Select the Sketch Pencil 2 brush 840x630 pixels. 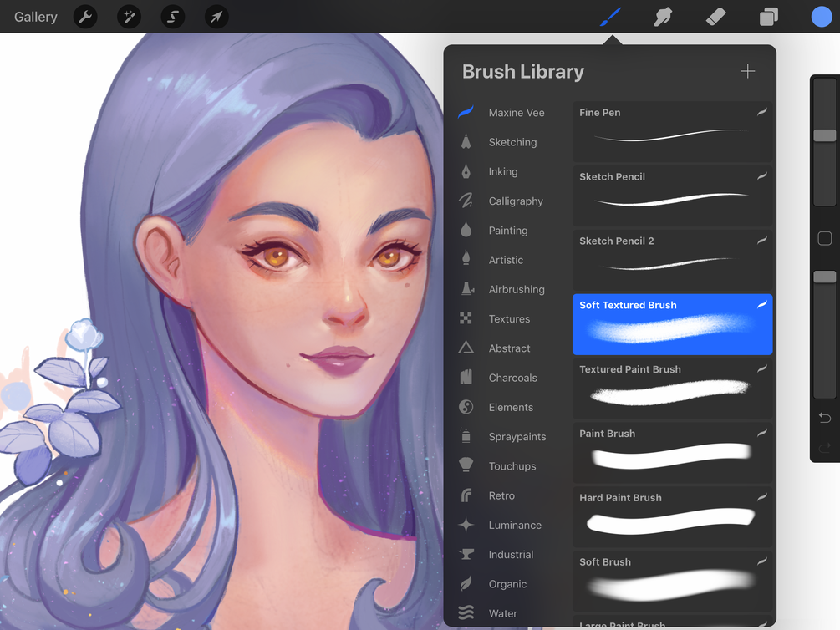pos(672,261)
